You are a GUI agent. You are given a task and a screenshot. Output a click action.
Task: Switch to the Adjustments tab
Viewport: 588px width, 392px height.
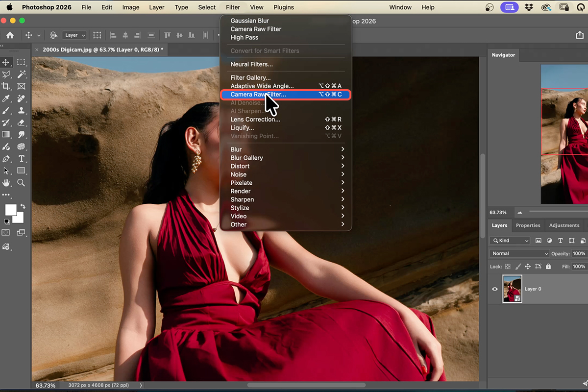564,225
